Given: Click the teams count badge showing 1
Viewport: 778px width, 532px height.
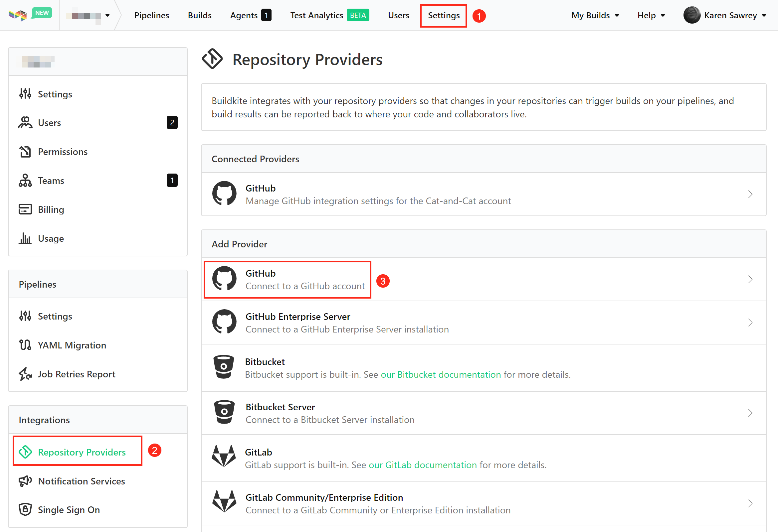Looking at the screenshot, I should (x=172, y=180).
